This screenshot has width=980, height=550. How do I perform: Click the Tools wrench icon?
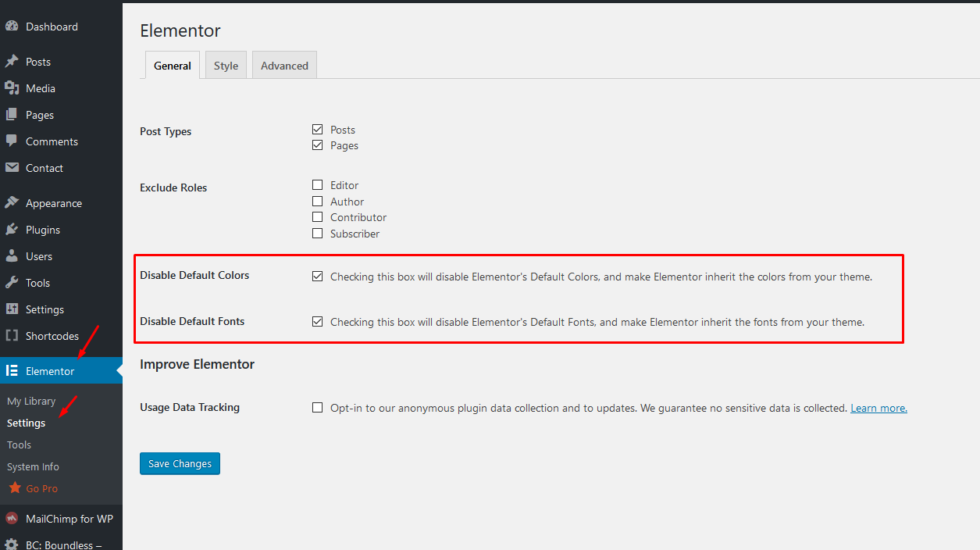[12, 283]
